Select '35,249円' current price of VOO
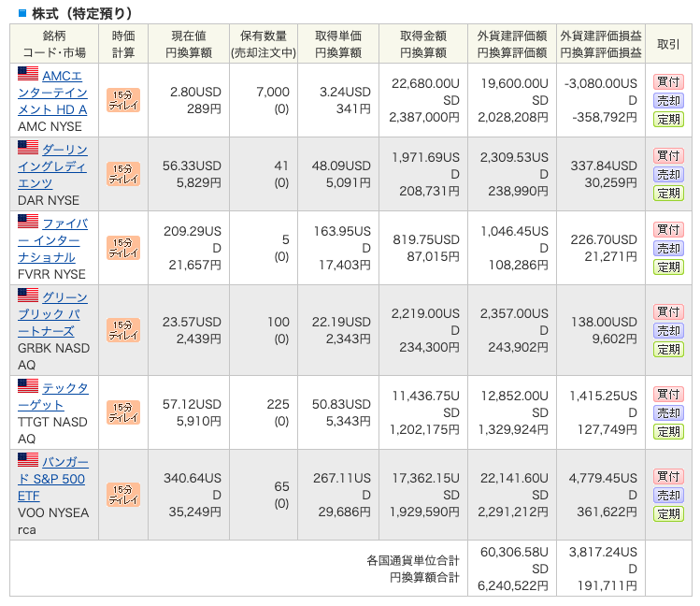 [x=194, y=512]
